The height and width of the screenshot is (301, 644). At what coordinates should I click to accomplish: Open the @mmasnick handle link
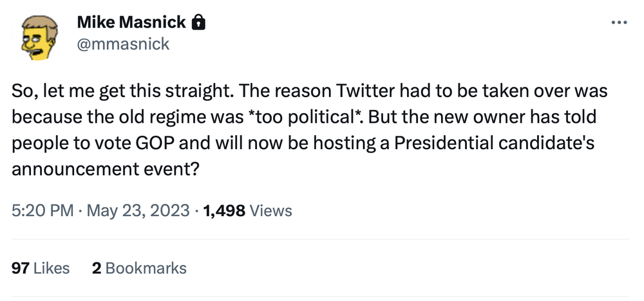point(123,44)
